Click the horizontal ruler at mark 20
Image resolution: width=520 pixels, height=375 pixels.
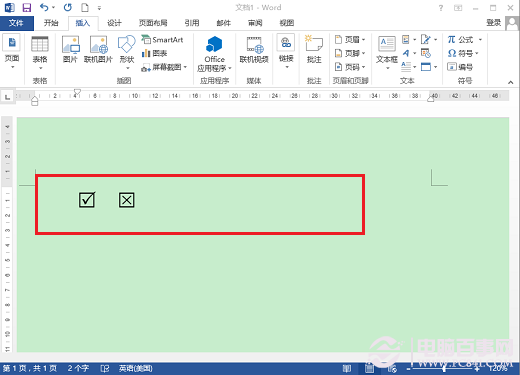tap(235, 96)
